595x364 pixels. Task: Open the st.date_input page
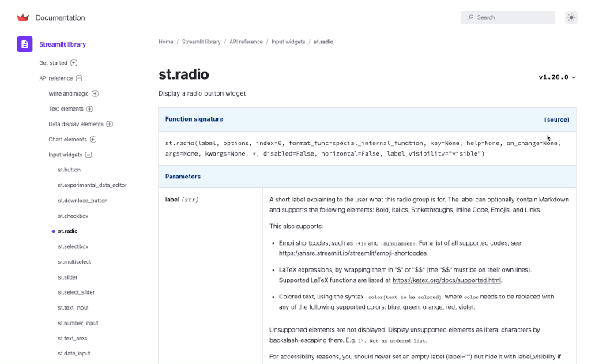(x=74, y=354)
